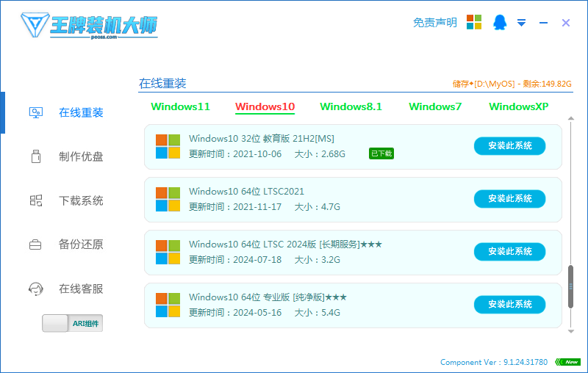Image resolution: width=588 pixels, height=373 pixels.
Task: Select Windows10 32位 教育版 21H2[MS] title
Action: [262, 139]
